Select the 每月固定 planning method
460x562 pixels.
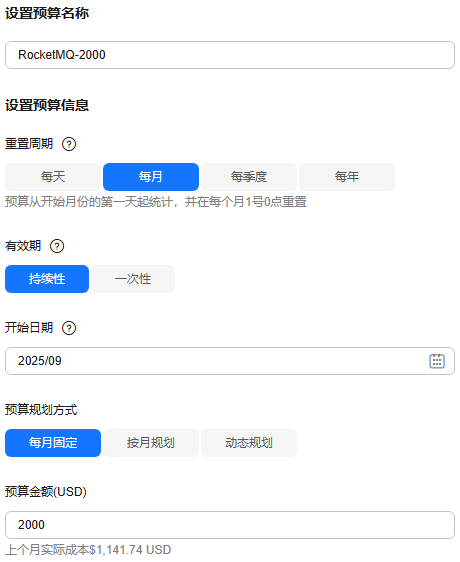pyautogui.click(x=53, y=443)
